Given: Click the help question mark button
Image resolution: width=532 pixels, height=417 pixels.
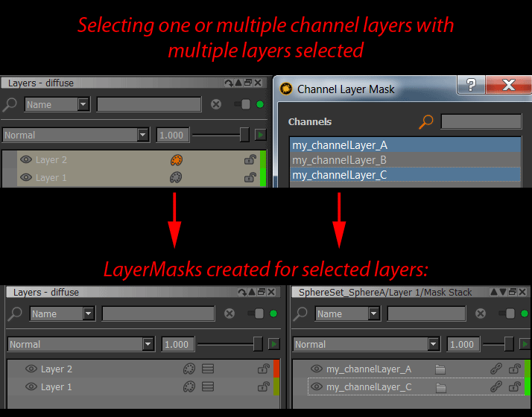Looking at the screenshot, I should tap(471, 85).
